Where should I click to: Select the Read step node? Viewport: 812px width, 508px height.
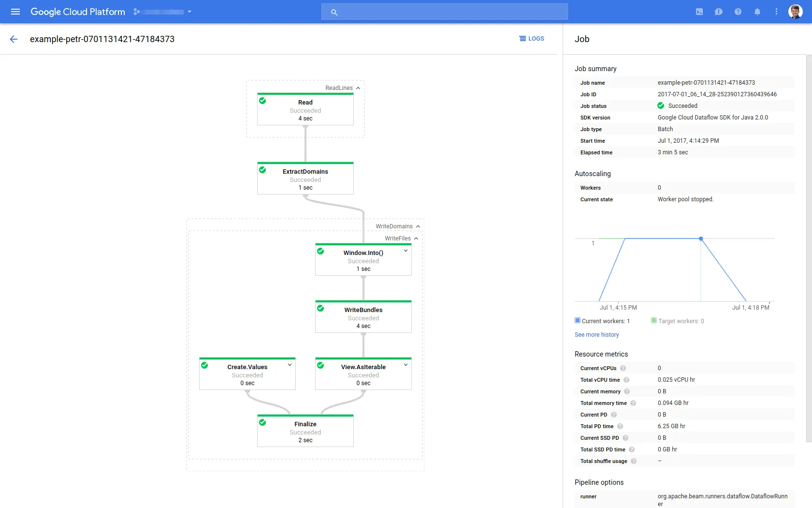[305, 109]
